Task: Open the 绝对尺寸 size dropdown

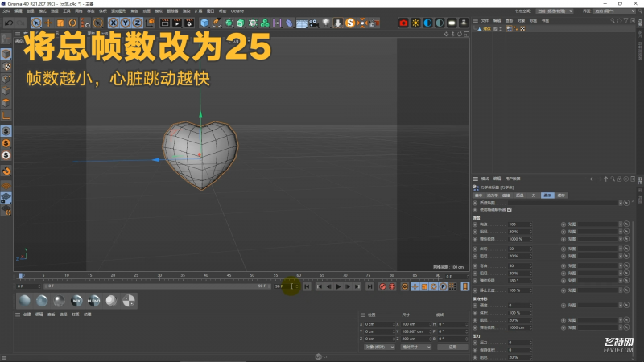Action: pos(415,347)
